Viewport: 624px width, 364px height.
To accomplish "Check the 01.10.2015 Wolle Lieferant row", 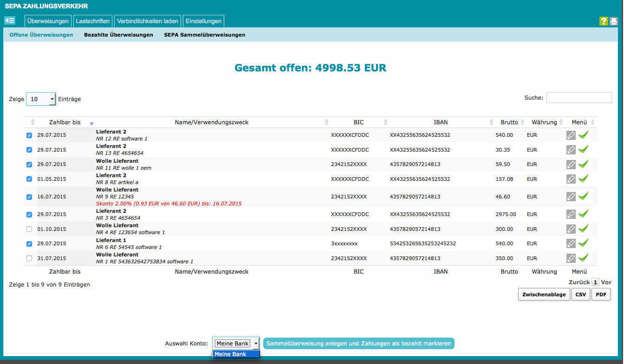I will [x=29, y=229].
